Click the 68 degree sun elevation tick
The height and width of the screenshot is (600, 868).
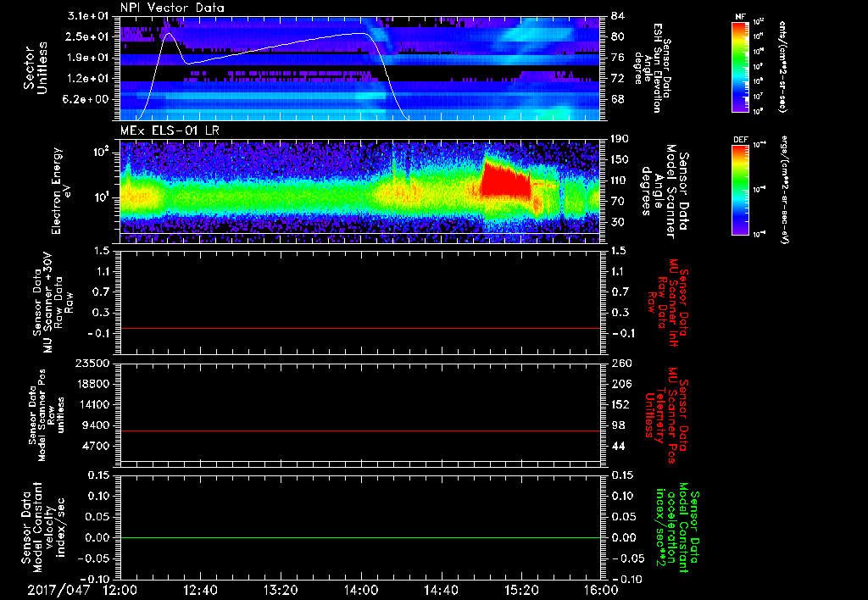[617, 99]
